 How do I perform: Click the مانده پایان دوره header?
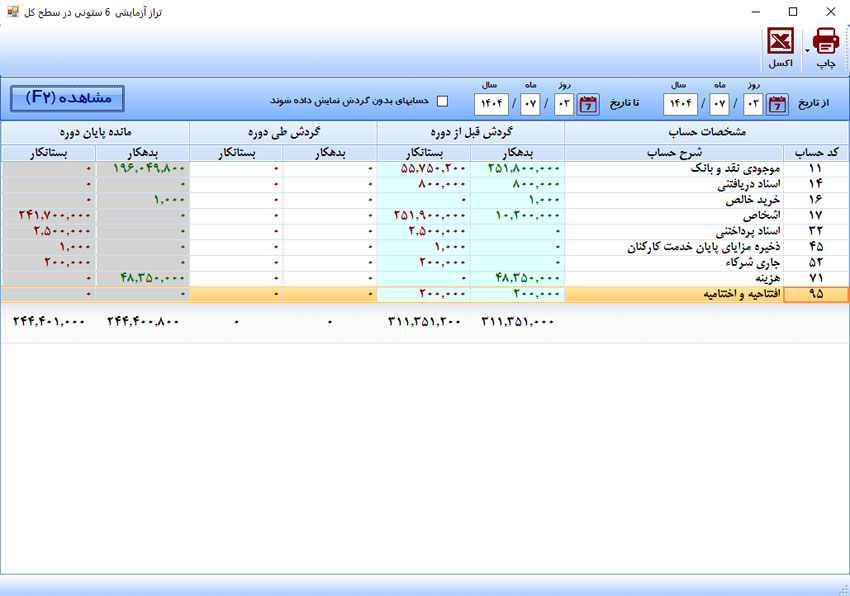[95, 131]
